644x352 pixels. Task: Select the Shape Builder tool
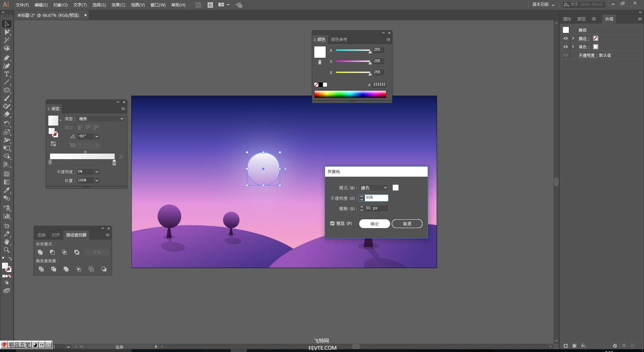click(x=7, y=156)
